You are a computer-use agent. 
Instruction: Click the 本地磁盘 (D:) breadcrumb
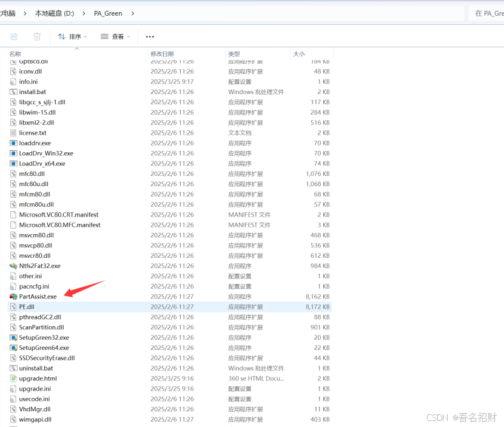pyautogui.click(x=55, y=13)
